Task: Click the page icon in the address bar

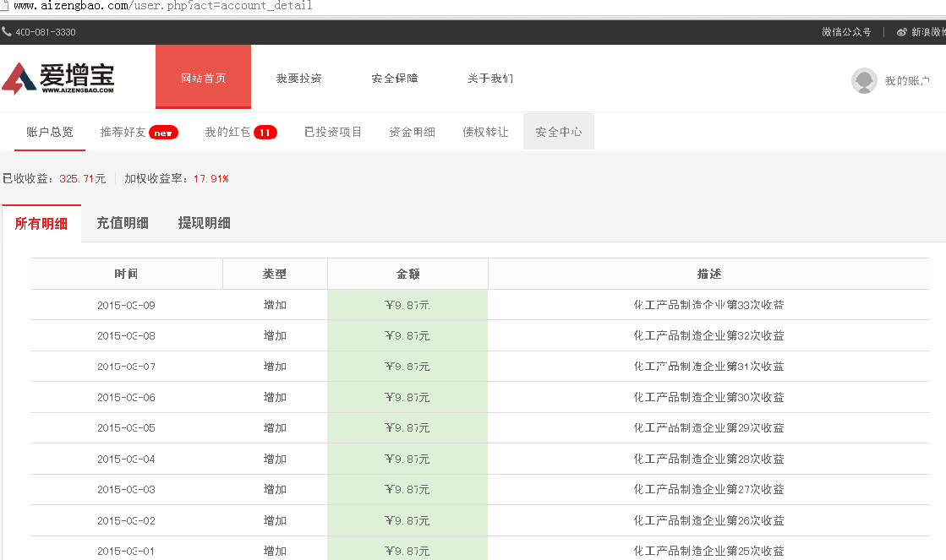Action: click(6, 5)
